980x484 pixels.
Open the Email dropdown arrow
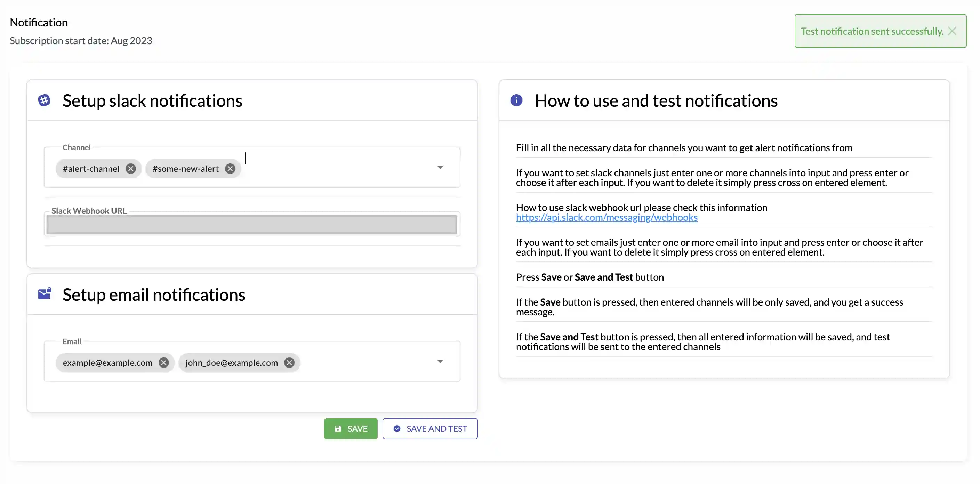(440, 361)
